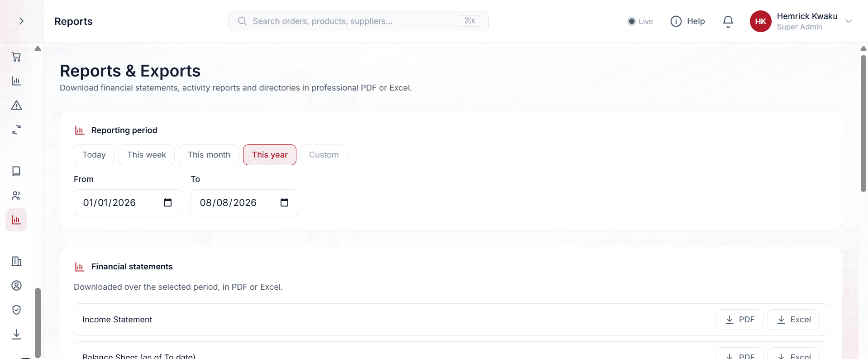The image size is (868, 359).
Task: Open the download sidebar icon
Action: 16,335
